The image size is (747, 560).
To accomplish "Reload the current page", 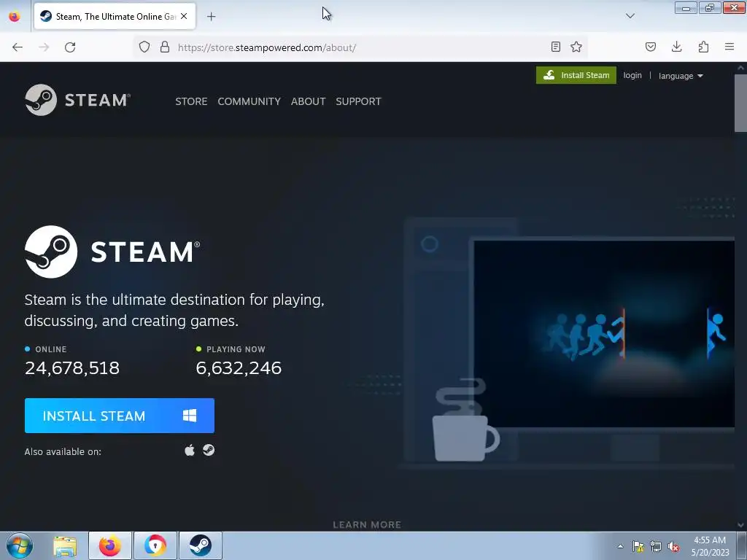I will 70,47.
